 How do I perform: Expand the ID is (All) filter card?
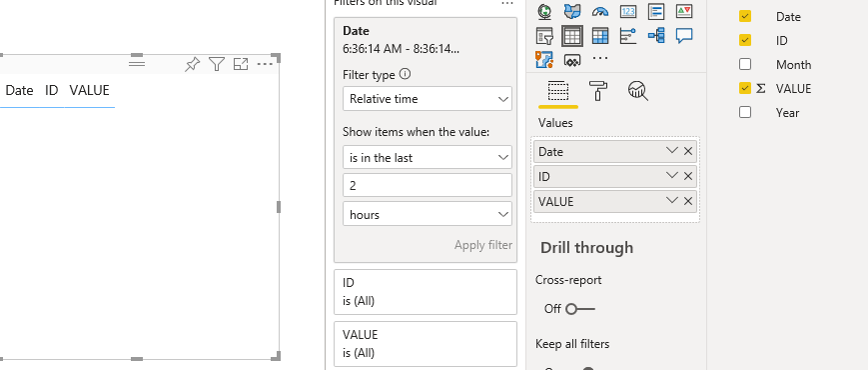click(426, 292)
